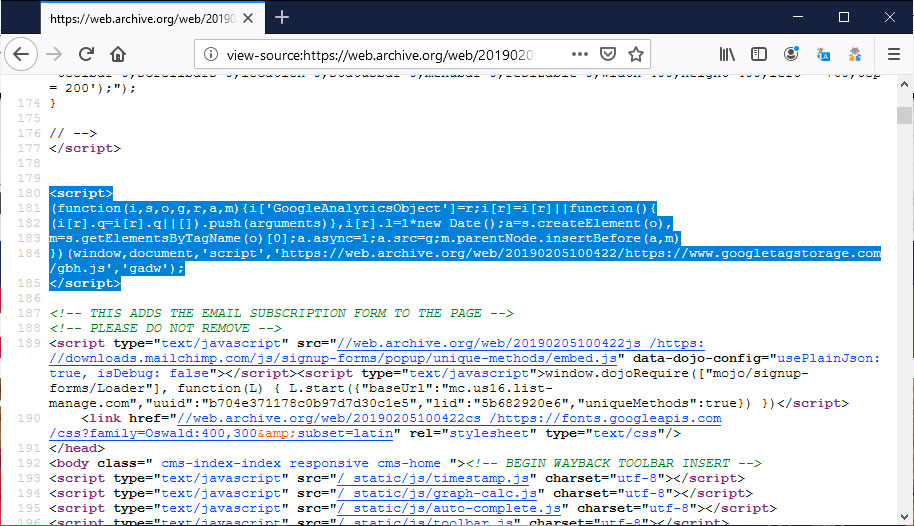Click the view-source URL address field
This screenshot has width=914, height=526.
coord(380,55)
